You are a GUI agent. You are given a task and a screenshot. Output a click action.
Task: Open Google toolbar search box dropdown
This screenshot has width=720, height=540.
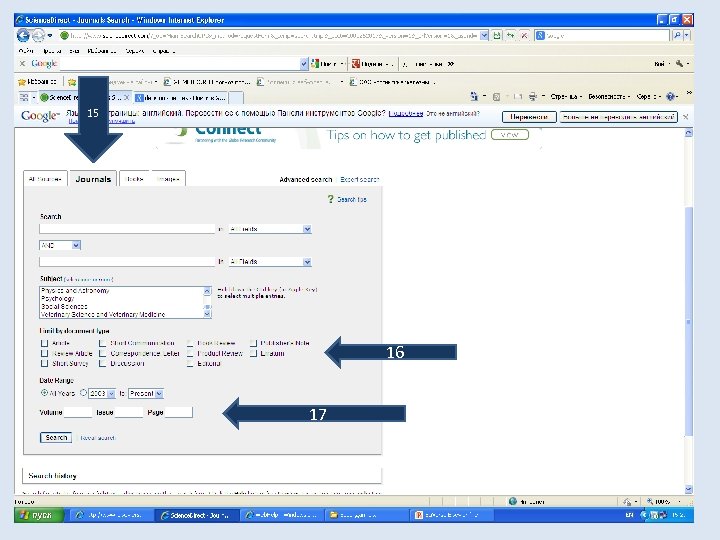(304, 64)
